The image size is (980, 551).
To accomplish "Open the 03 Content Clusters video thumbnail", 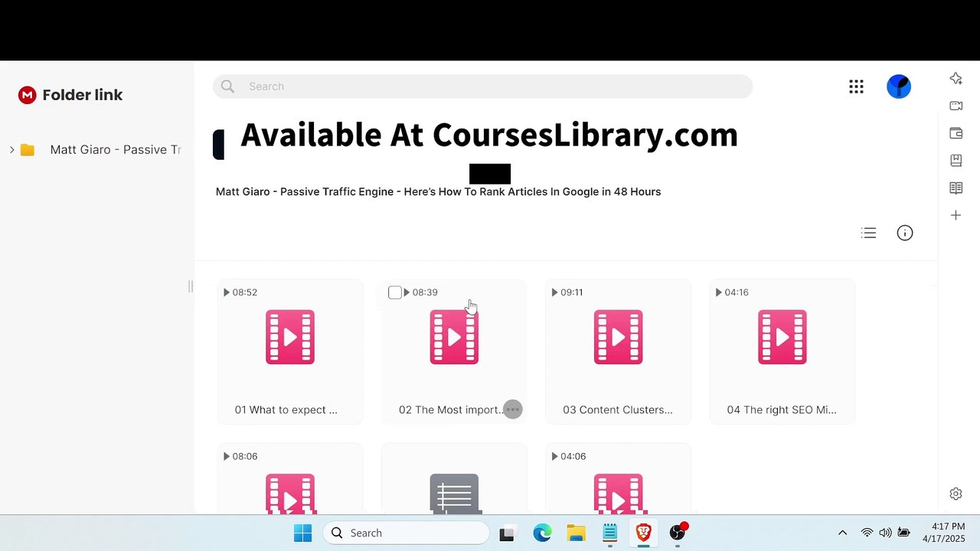I will coord(618,337).
